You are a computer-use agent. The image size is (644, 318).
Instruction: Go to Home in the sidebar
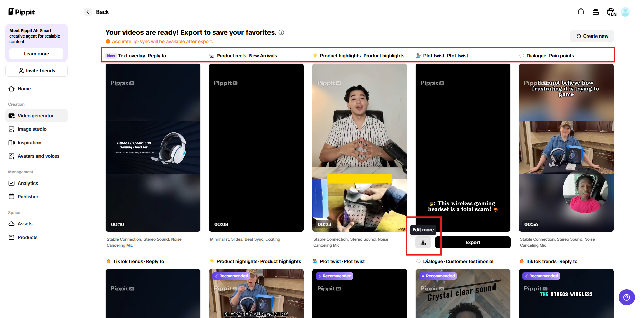click(x=36, y=89)
